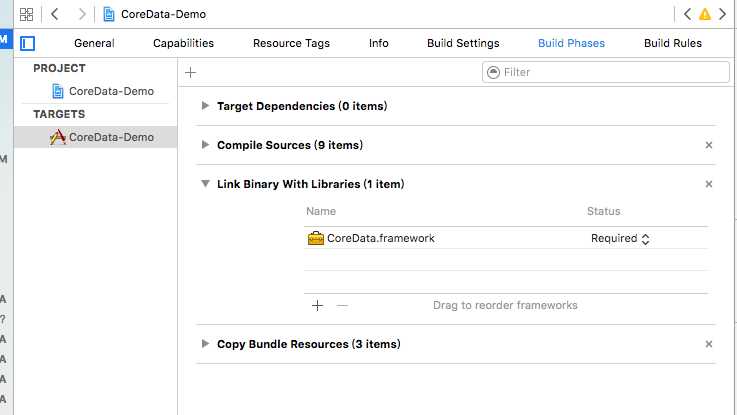This screenshot has width=737, height=415.
Task: Open the Required status dropdown
Action: click(620, 239)
